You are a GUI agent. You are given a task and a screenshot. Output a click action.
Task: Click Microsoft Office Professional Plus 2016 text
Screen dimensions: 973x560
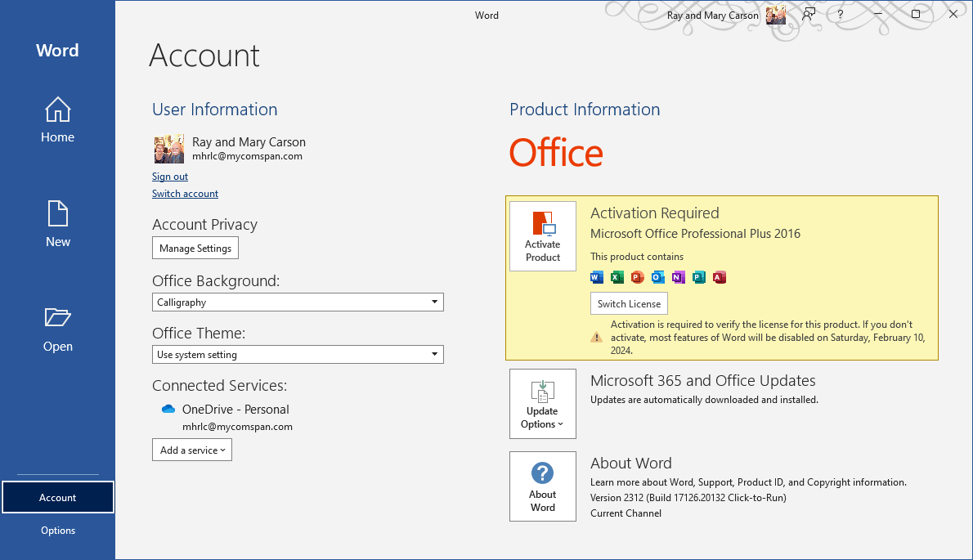click(695, 234)
